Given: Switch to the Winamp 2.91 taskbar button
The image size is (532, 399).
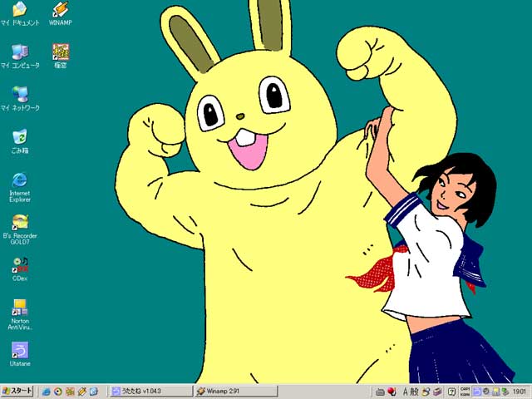Looking at the screenshot, I should click(236, 391).
